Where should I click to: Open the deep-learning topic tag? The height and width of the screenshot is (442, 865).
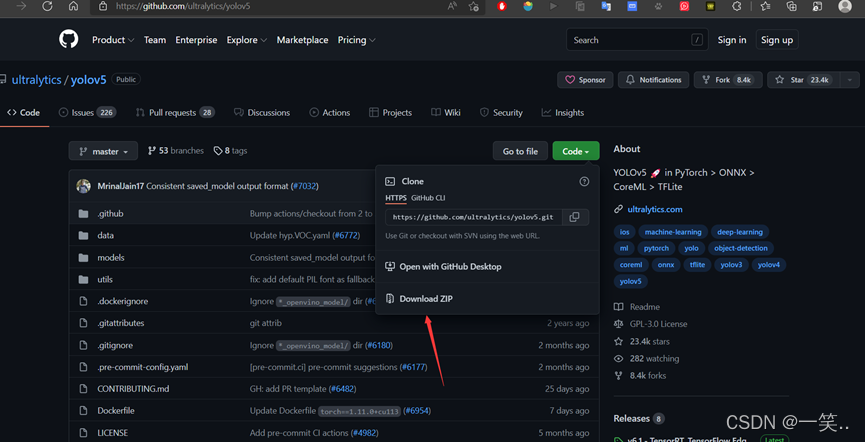click(x=740, y=232)
